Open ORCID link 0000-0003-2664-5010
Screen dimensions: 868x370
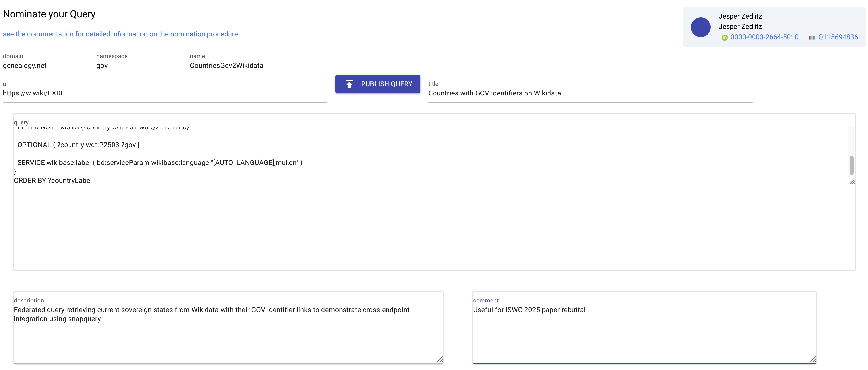(x=764, y=37)
